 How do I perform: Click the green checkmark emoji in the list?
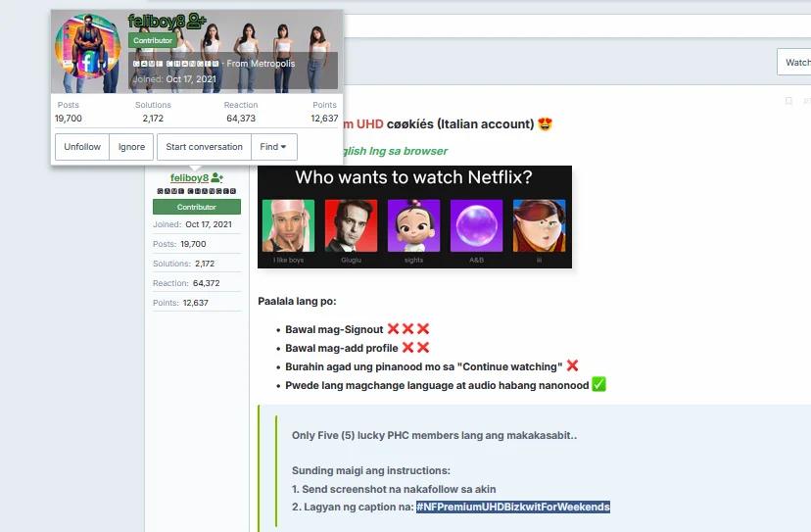[x=598, y=384]
